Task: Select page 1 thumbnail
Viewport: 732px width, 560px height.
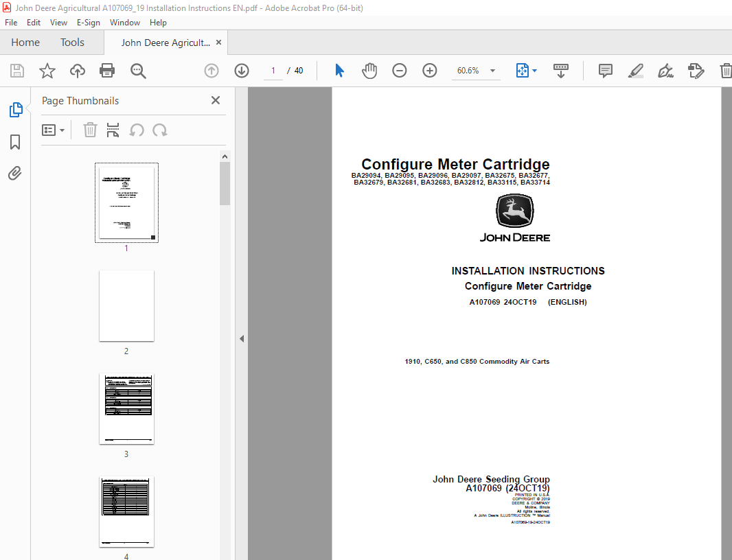Action: pyautogui.click(x=126, y=202)
